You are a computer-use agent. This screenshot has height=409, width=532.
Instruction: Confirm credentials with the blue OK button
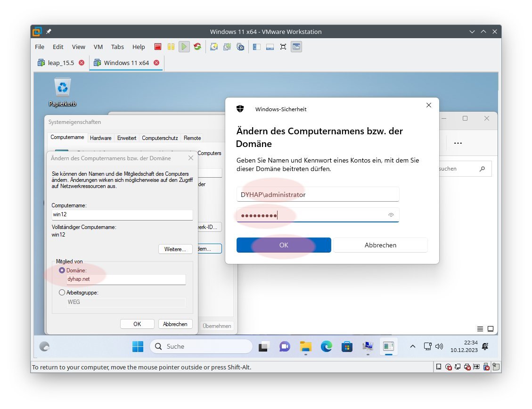[284, 245]
